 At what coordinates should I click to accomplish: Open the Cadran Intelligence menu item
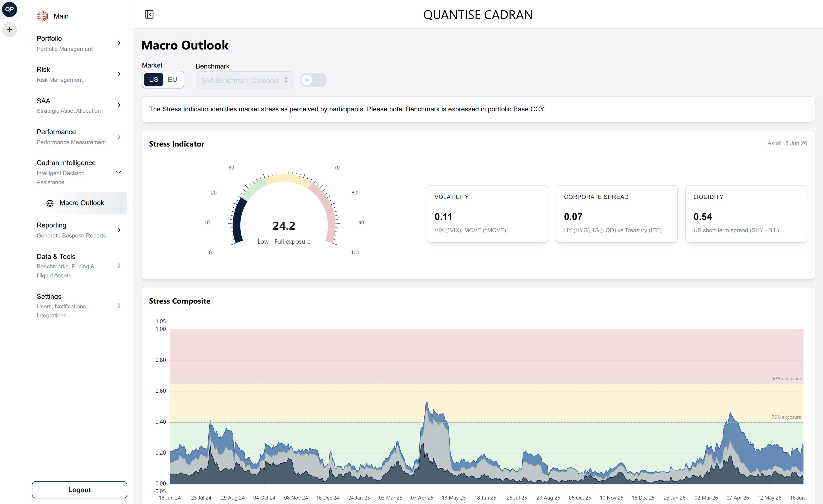(80, 172)
